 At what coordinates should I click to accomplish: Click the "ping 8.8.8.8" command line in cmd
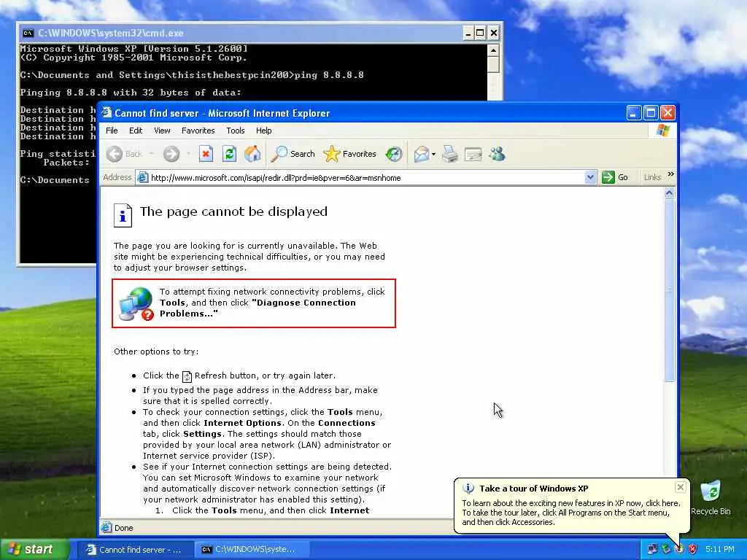point(329,75)
